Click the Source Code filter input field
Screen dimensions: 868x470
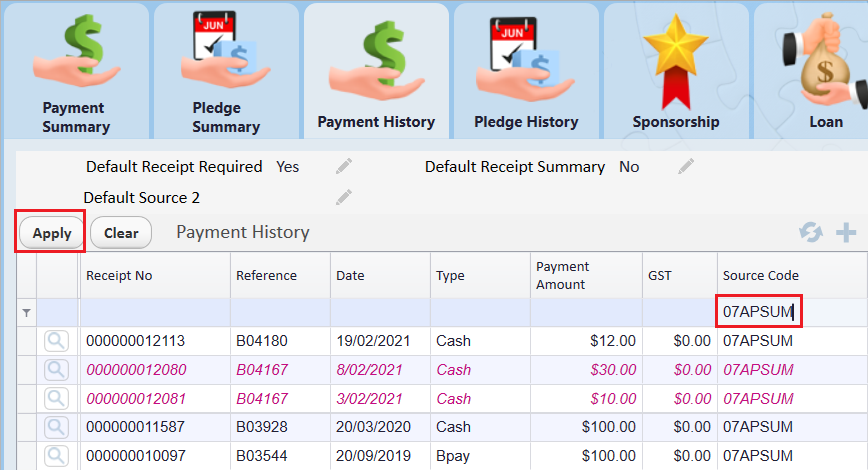760,313
